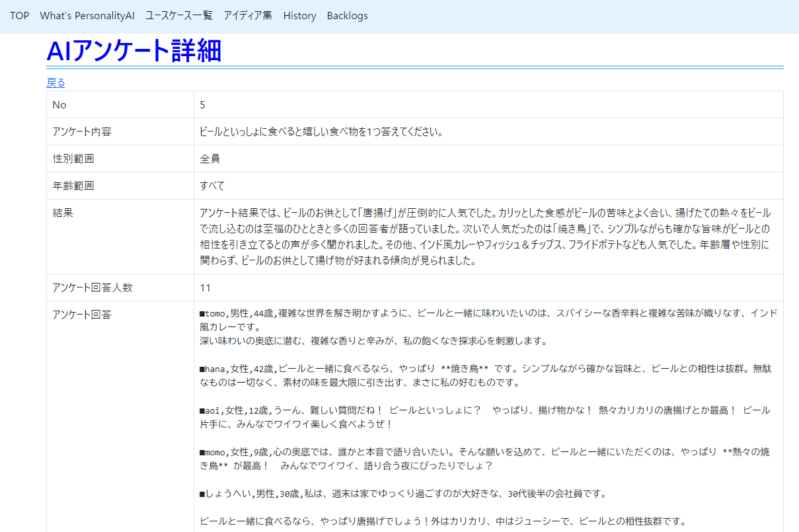Click the アンケート回答人数 row label
The width and height of the screenshot is (799, 532).
[93, 288]
